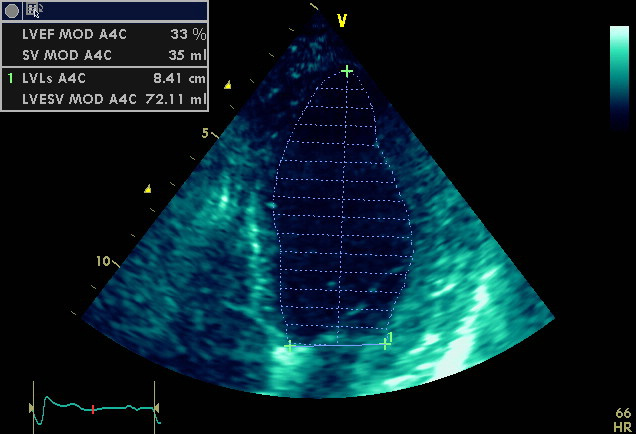Click the upper yellow focus triangle marker
The height and width of the screenshot is (434, 636).
coord(228,85)
